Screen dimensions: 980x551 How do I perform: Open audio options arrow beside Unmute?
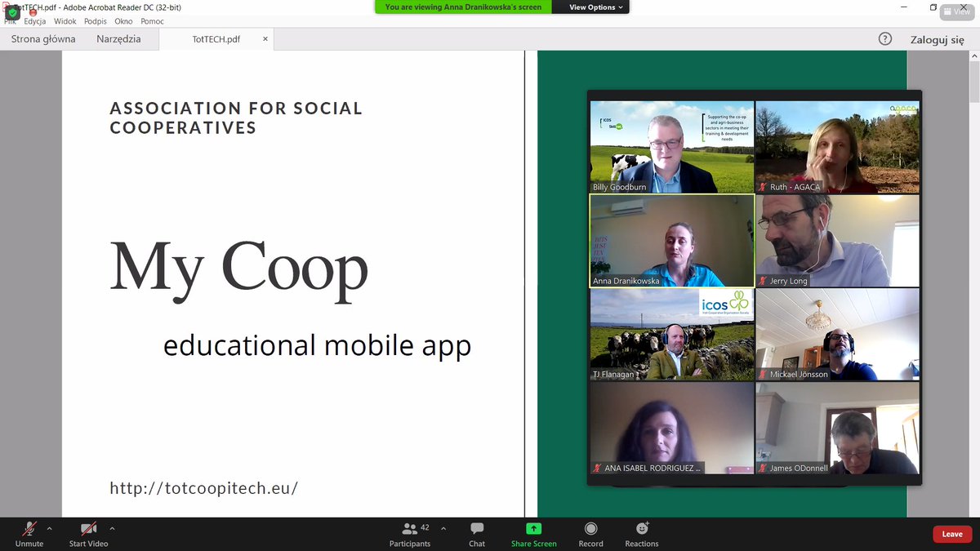point(50,528)
